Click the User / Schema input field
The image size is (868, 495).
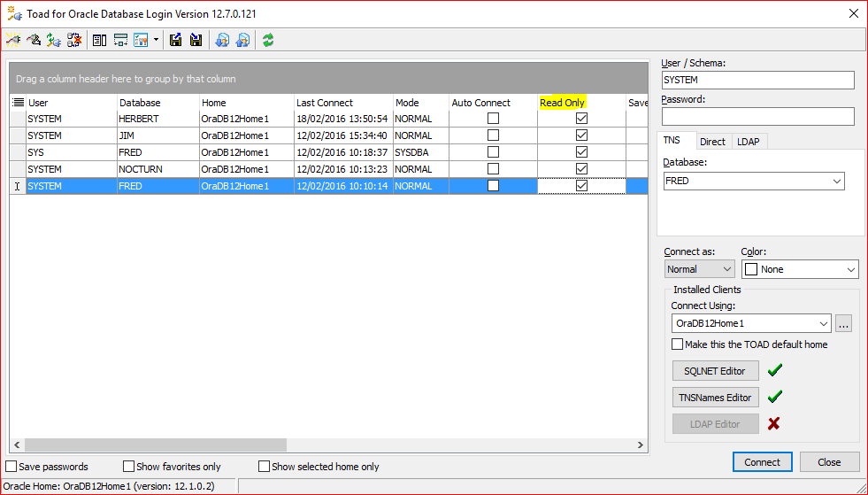tap(757, 80)
